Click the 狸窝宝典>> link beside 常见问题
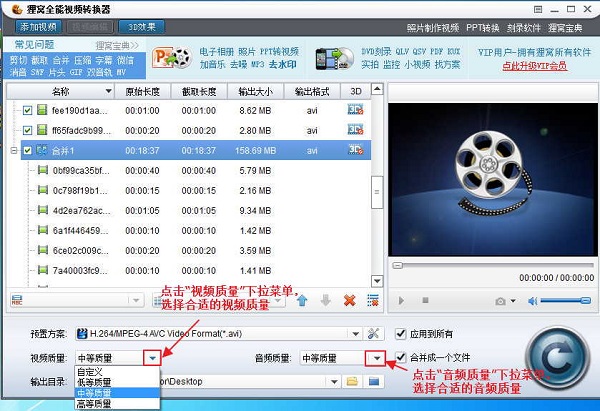 (117, 46)
